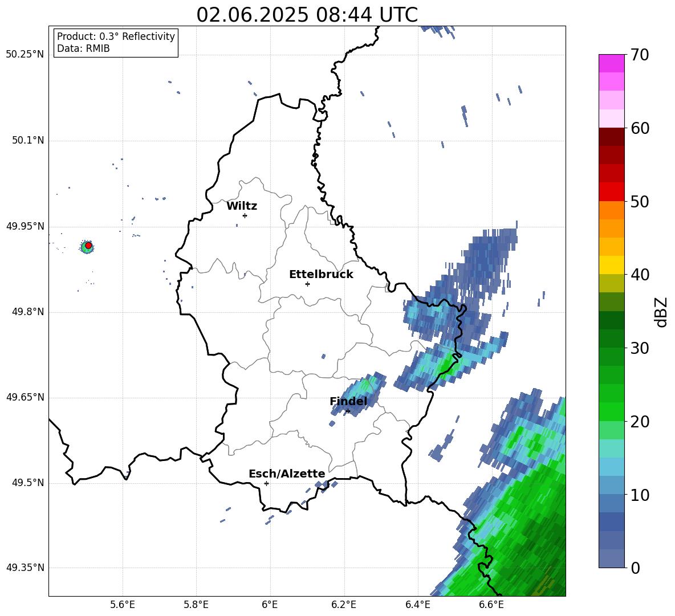Click the dBZ colorbar label
The image size is (675, 616).
[662, 312]
